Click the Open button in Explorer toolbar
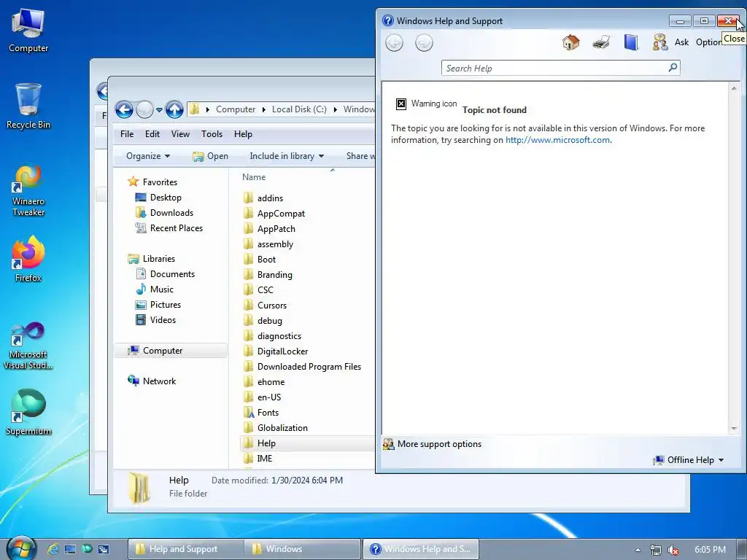The image size is (747, 560). click(210, 156)
